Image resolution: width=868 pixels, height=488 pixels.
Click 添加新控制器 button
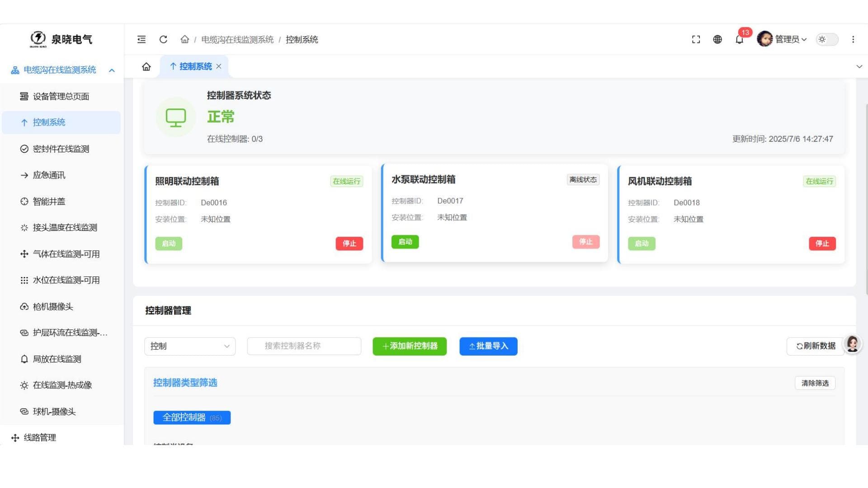[x=410, y=346]
